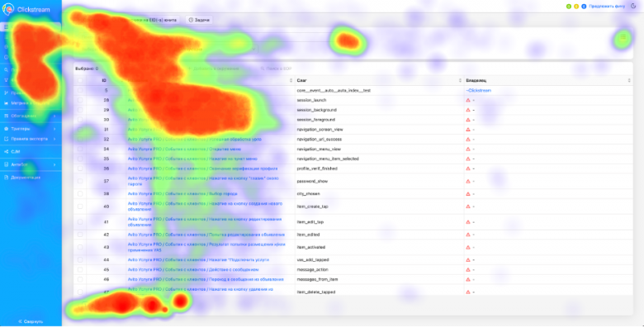
Task: Click the Clickstream logo icon
Action: pos(8,9)
